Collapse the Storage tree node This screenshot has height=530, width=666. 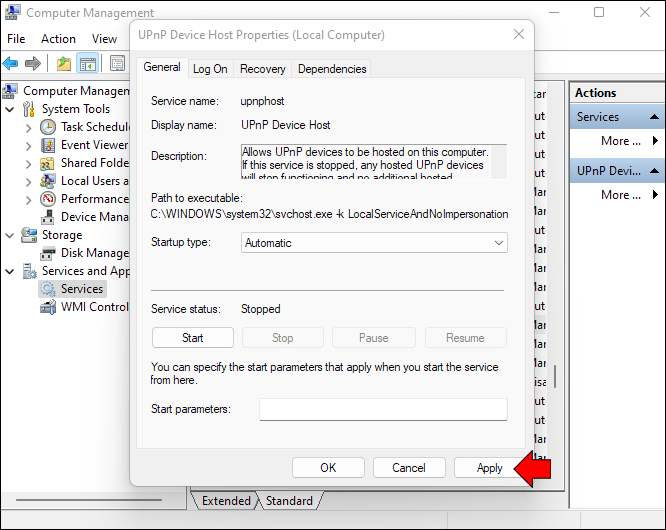[10, 235]
